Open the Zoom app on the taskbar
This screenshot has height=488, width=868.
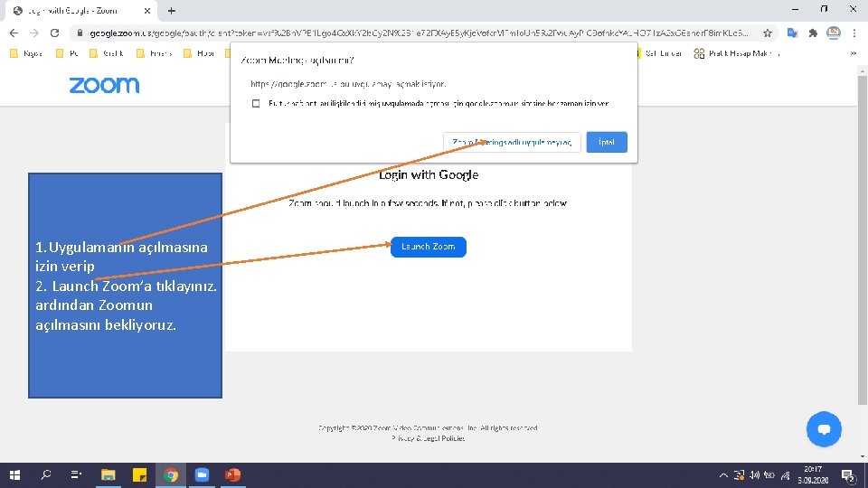(202, 474)
